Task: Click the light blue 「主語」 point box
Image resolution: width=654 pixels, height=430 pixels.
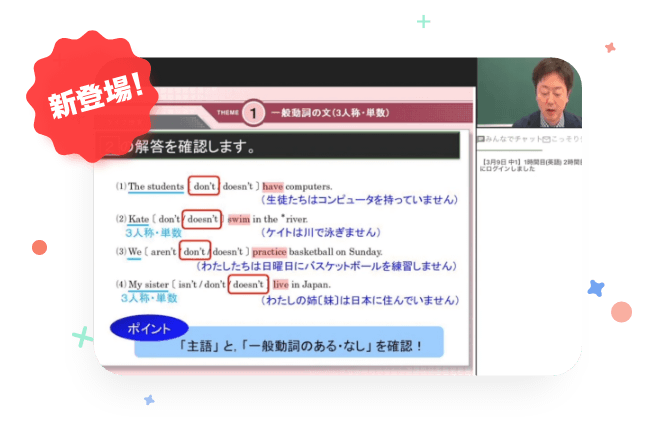Action: tap(302, 347)
